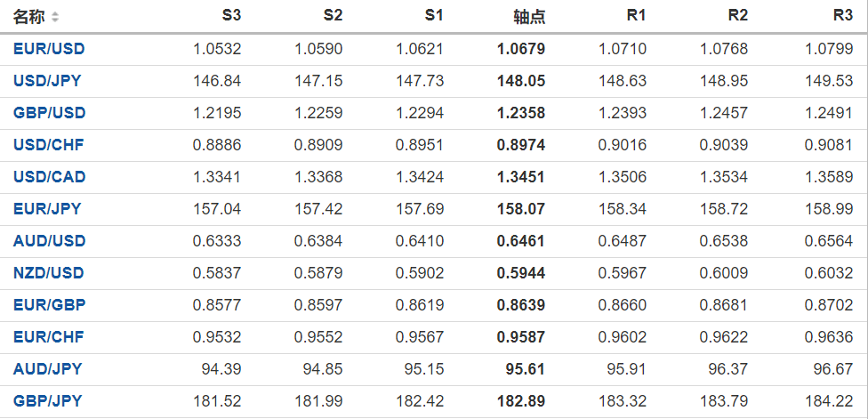Click the USD/JPY R1 value 148.63
The image size is (868, 419).
click(x=624, y=81)
